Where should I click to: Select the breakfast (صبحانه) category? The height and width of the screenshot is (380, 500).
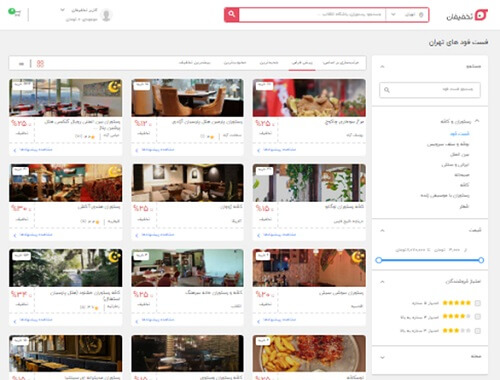point(462,175)
